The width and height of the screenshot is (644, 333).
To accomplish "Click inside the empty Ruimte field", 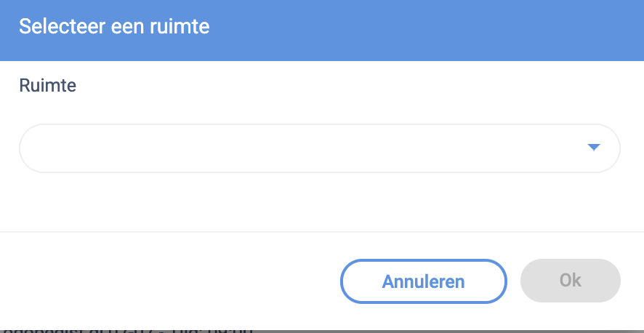I will tap(291, 148).
